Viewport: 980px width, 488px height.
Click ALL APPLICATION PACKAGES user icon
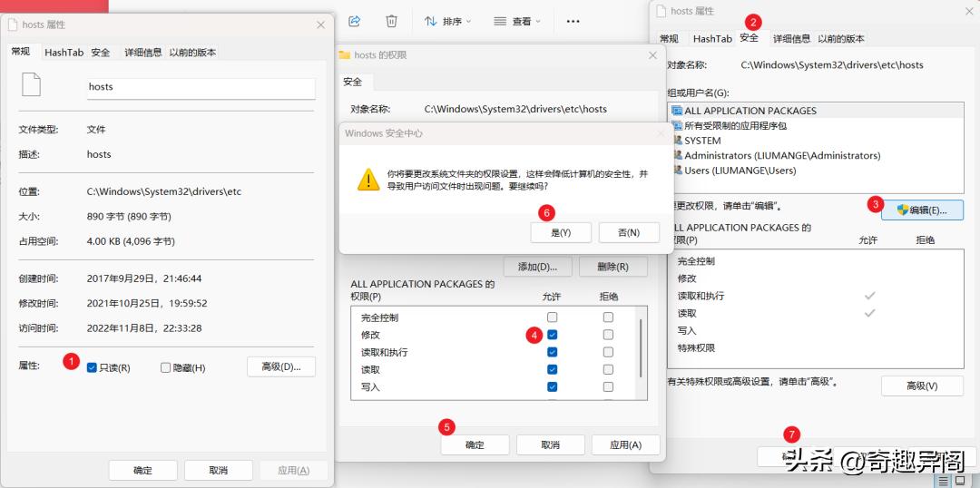pos(677,111)
